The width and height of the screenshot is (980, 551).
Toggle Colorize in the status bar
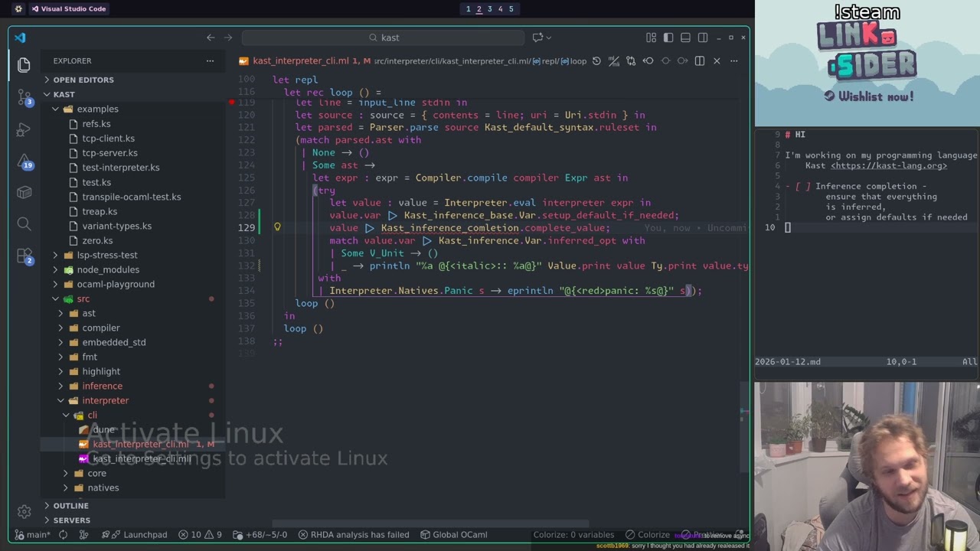click(x=647, y=534)
